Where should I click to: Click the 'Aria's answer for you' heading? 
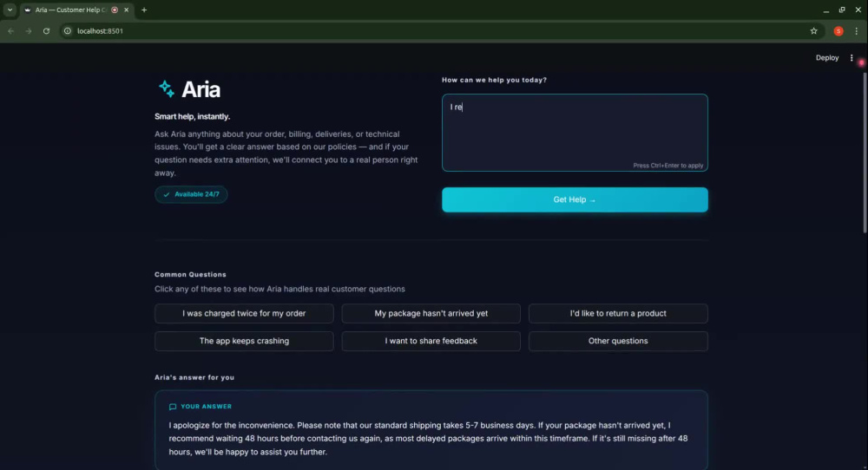(x=194, y=377)
